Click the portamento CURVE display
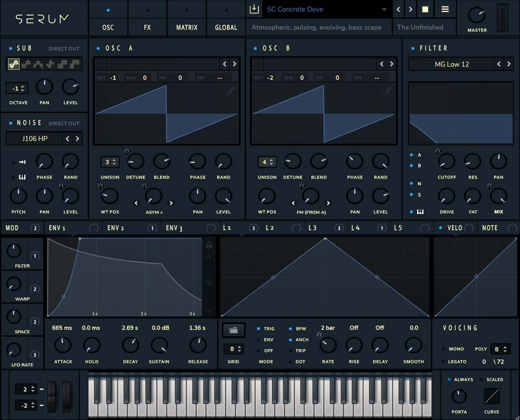This screenshot has height=420, width=520. pos(491,396)
